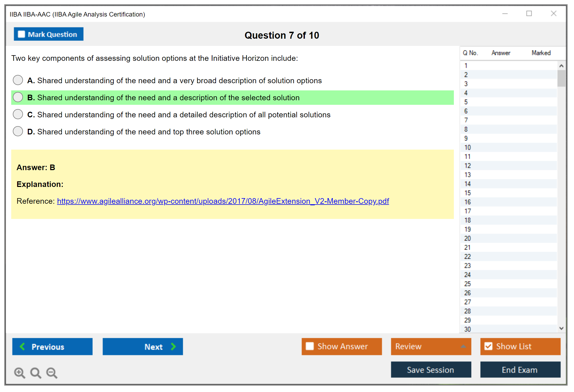
Task: Click the zoom out magnifier icon
Action: pyautogui.click(x=52, y=373)
